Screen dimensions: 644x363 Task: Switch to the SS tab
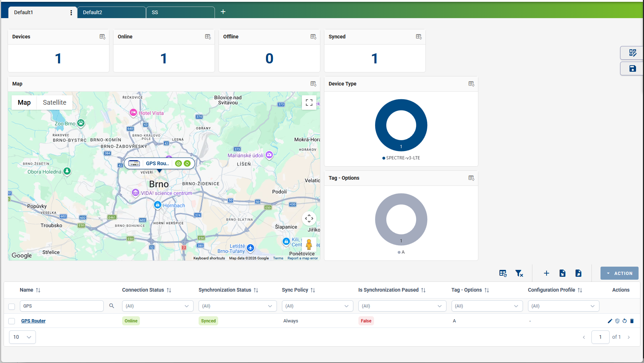pyautogui.click(x=180, y=12)
